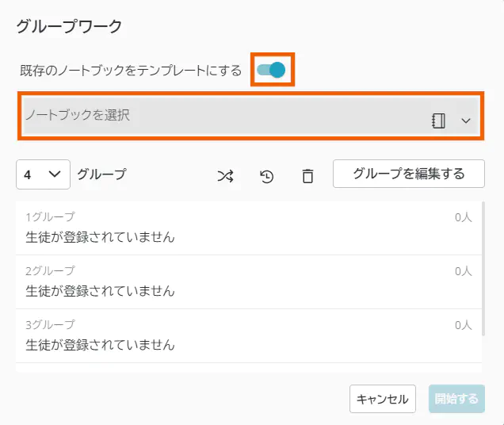Select the 1グループ list row
The height and width of the screenshot is (425, 504).
[x=238, y=228]
